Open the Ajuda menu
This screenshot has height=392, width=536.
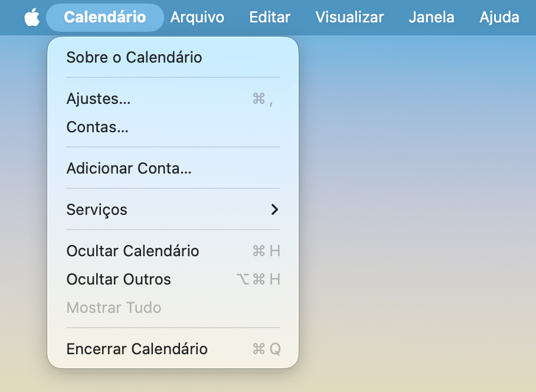pos(499,17)
